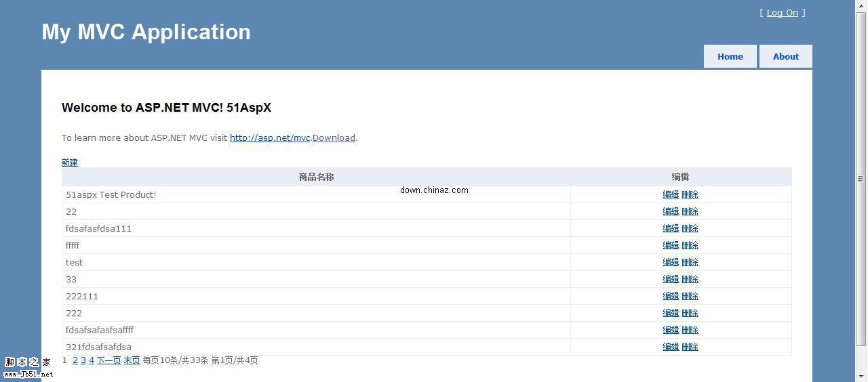Go to page 4 in pagination
This screenshot has width=868, height=382.
click(92, 360)
